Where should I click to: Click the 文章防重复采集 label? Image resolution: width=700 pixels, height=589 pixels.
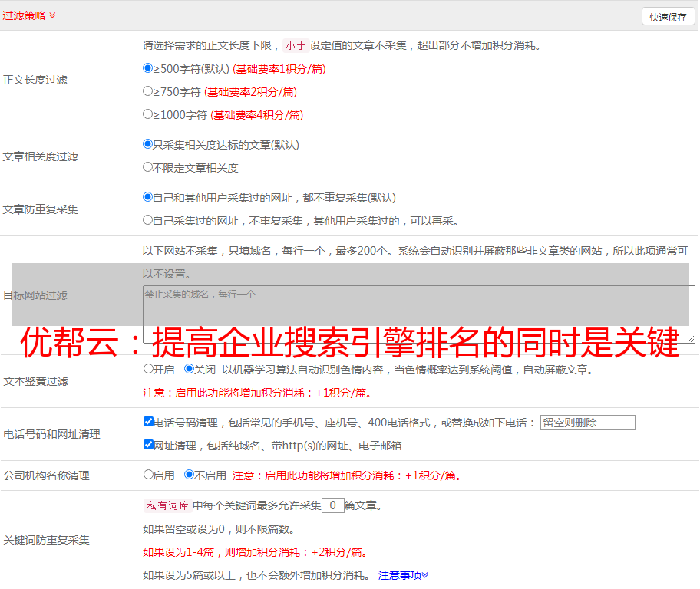tap(41, 209)
